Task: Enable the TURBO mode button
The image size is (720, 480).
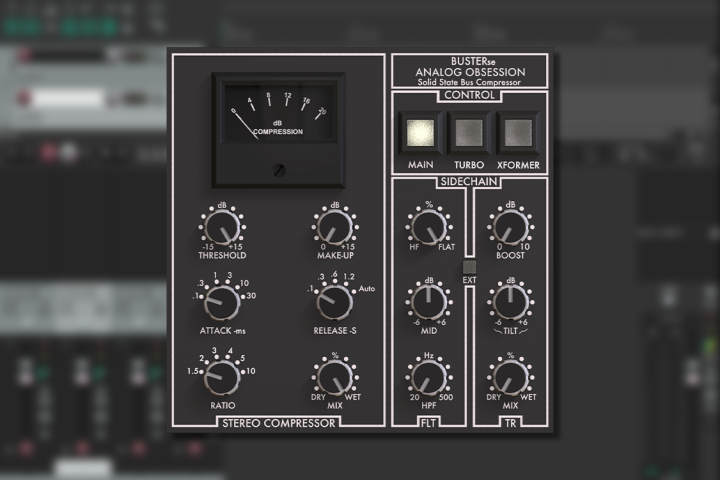Action: click(x=469, y=133)
